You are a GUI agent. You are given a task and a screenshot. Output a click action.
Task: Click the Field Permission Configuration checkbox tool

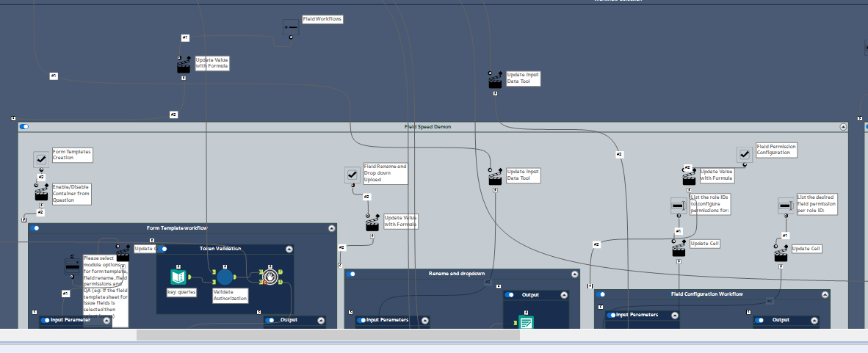click(x=745, y=154)
